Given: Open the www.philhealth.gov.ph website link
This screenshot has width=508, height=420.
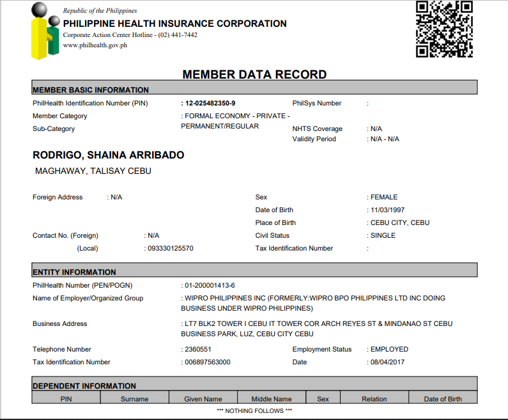Looking at the screenshot, I should point(95,45).
